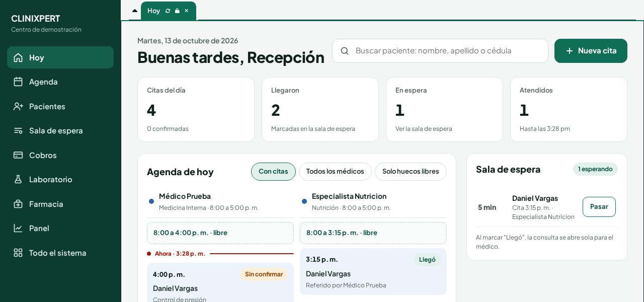This screenshot has width=644, height=302.
Task: Click the Agenda calendar icon in sidebar
Action: click(x=18, y=82)
